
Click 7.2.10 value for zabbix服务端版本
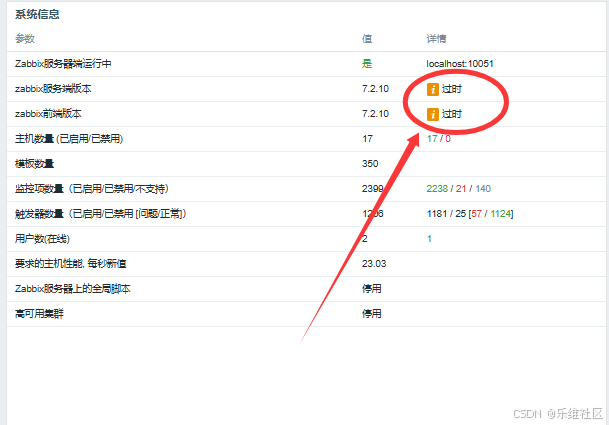[375, 89]
